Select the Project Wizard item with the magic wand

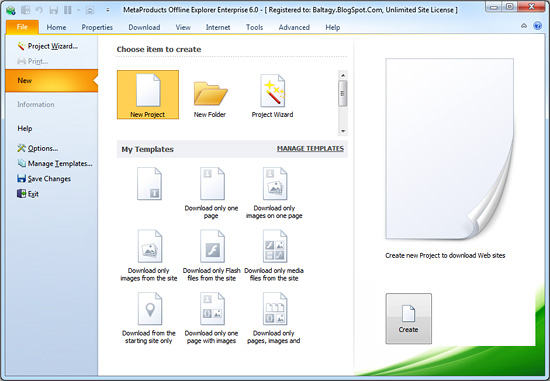[272, 95]
